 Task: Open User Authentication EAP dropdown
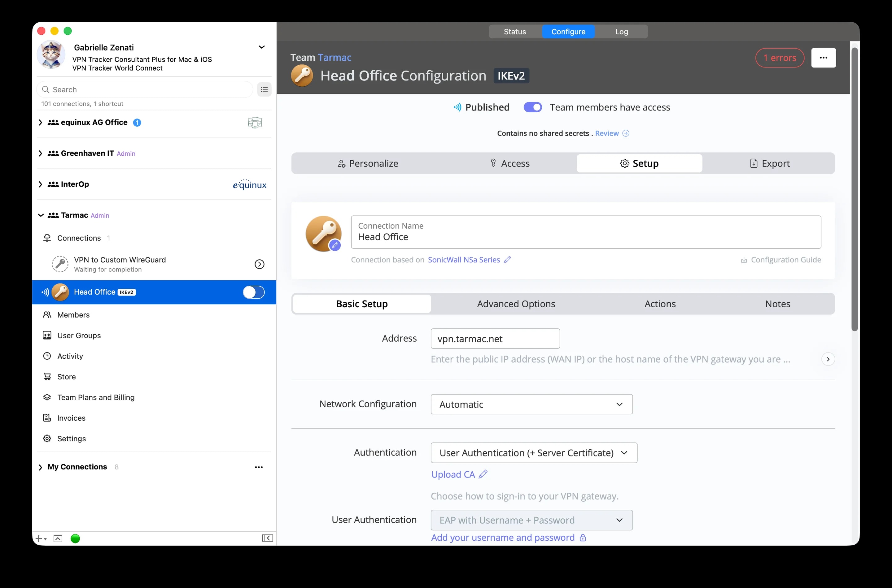click(x=532, y=521)
